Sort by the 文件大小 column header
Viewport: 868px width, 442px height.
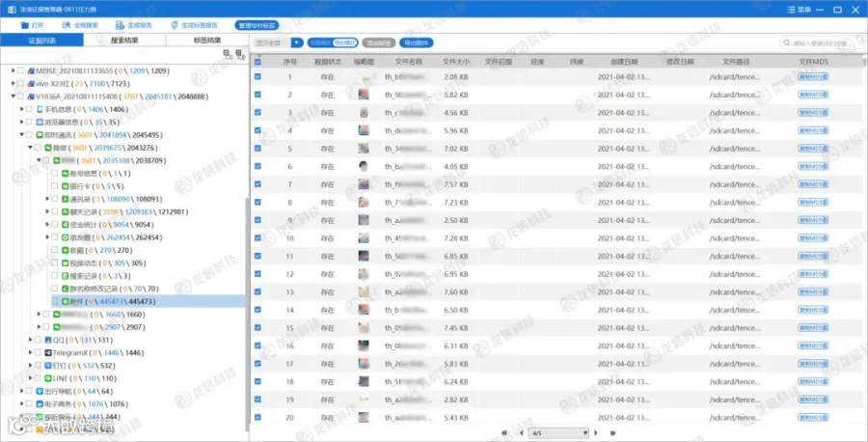(456, 62)
